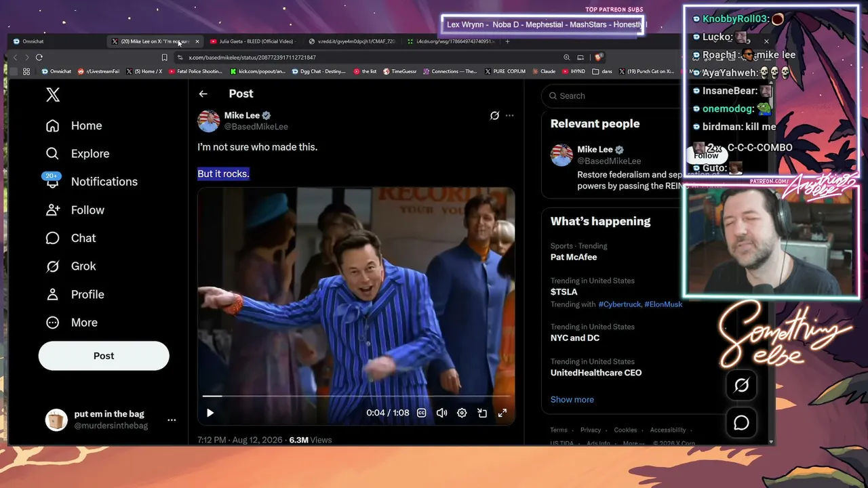Open the (5) Home / X bookmark

[x=144, y=71]
